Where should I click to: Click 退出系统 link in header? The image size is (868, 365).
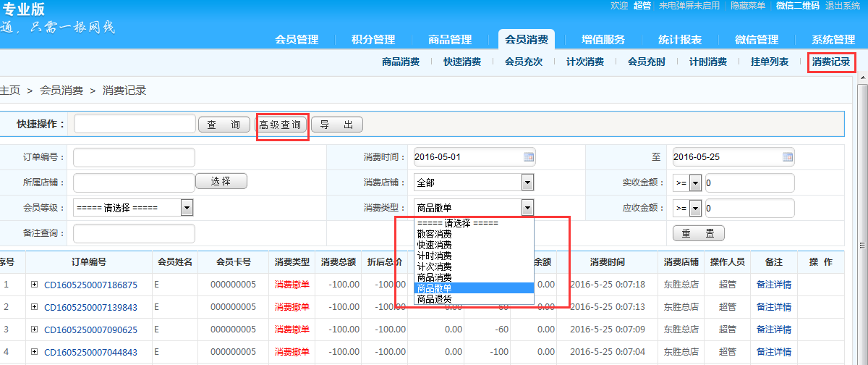tap(843, 6)
